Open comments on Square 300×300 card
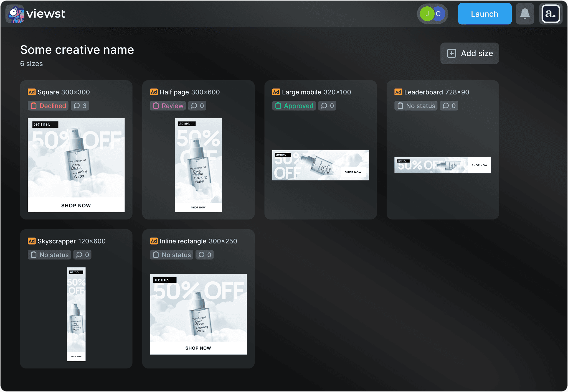Image resolution: width=568 pixels, height=392 pixels. pos(80,106)
